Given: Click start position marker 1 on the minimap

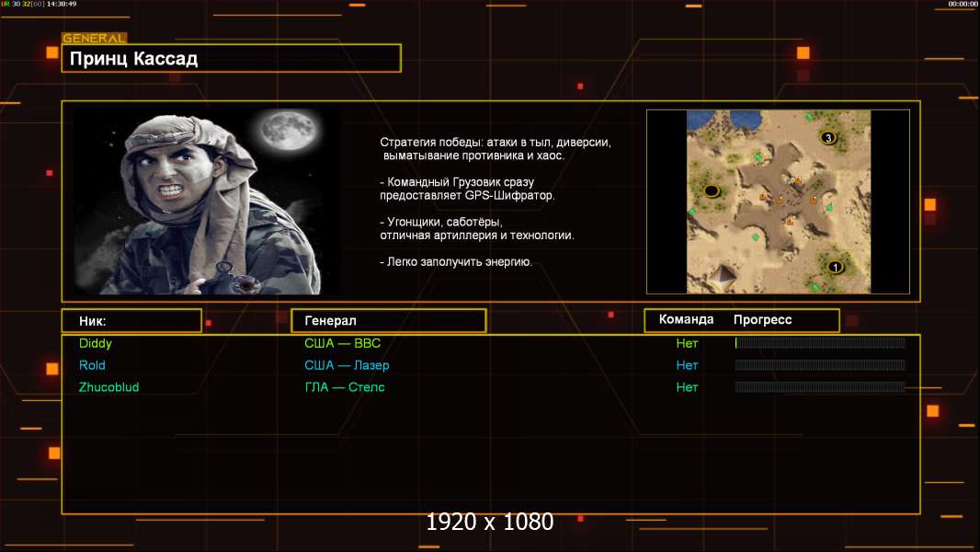Looking at the screenshot, I should pos(835,268).
